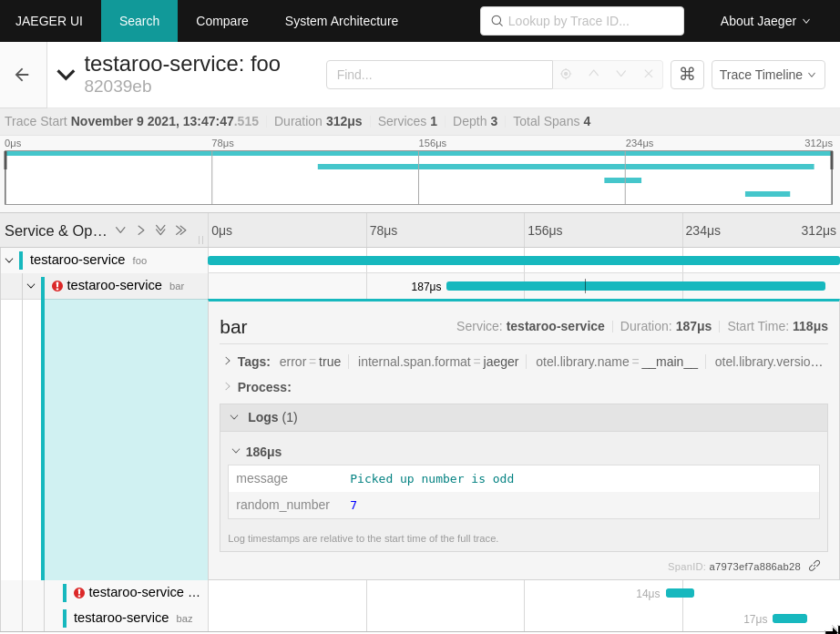840x634 pixels.
Task: Click error icon on truncated testaroo-service row
Action: pos(79,593)
